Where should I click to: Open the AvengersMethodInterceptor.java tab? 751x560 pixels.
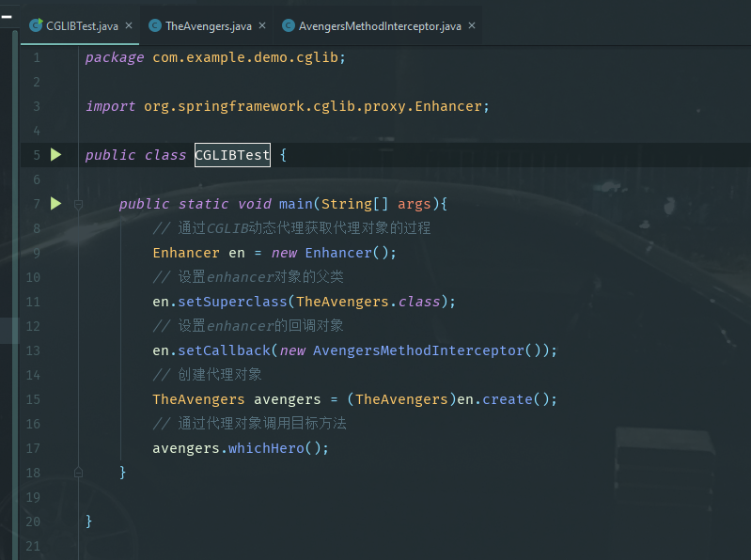(380, 26)
